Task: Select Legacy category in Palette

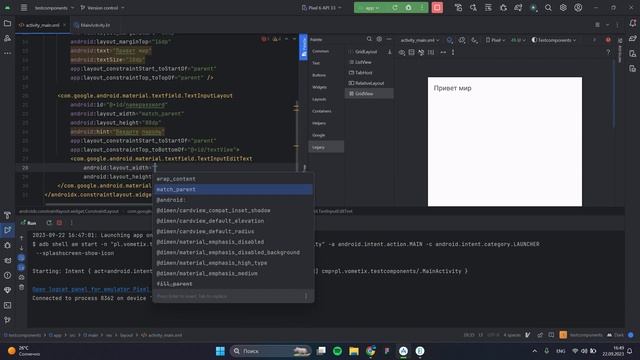Action: pyautogui.click(x=326, y=147)
